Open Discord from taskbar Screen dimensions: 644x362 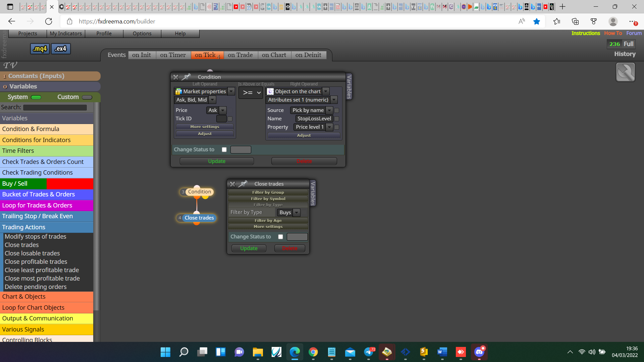pyautogui.click(x=479, y=352)
